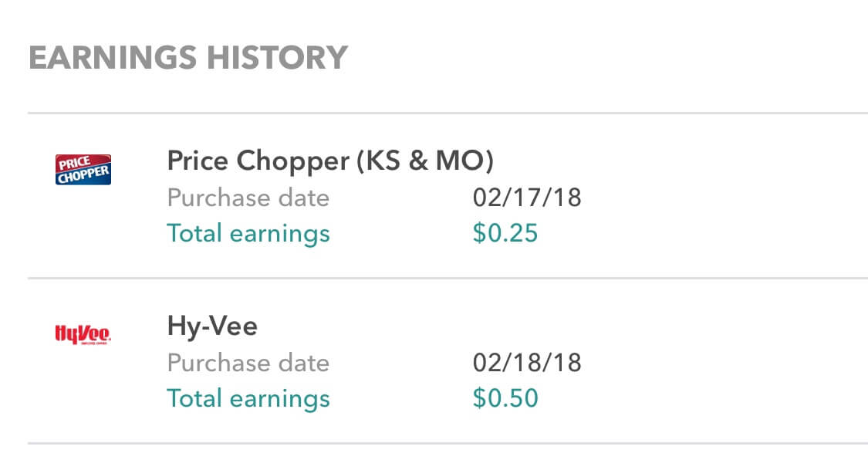This screenshot has height=460, width=868.
Task: Click the $0.25 total earnings amount
Action: coord(505,233)
